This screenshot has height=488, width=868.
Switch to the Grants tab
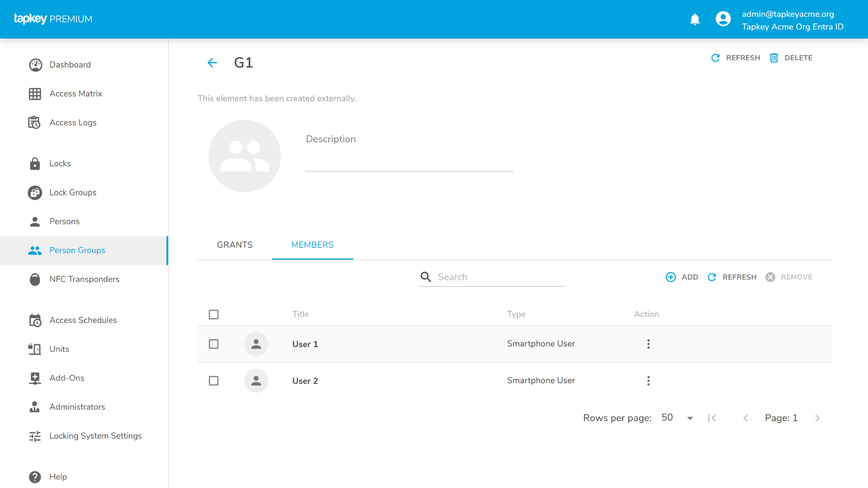click(x=234, y=245)
